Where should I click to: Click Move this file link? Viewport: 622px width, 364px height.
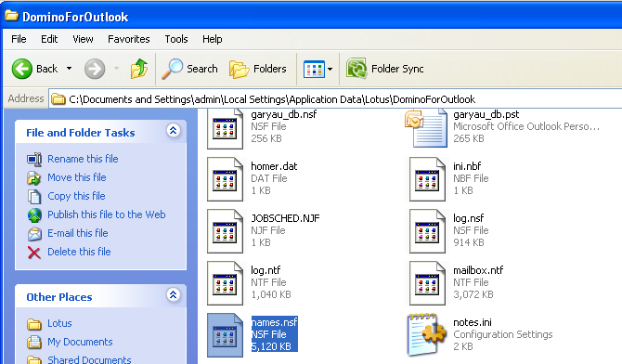pyautogui.click(x=77, y=177)
